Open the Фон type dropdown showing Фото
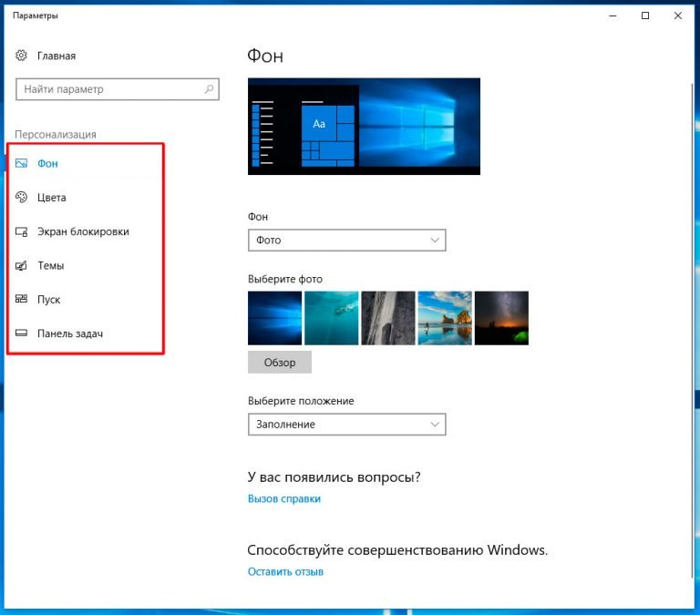 (346, 241)
